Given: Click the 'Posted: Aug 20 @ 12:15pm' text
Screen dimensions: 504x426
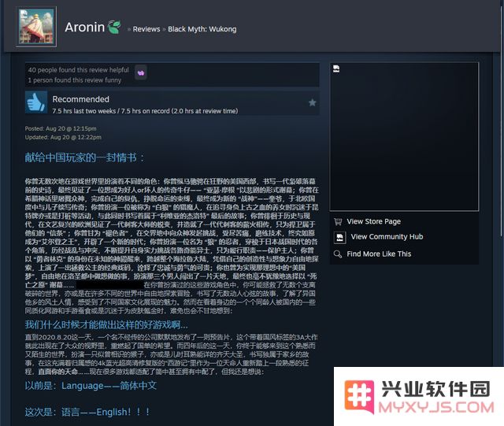Looking at the screenshot, I should [61, 128].
